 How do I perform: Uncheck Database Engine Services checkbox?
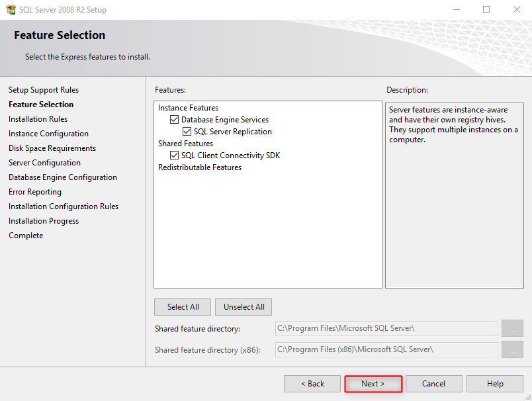coord(174,119)
